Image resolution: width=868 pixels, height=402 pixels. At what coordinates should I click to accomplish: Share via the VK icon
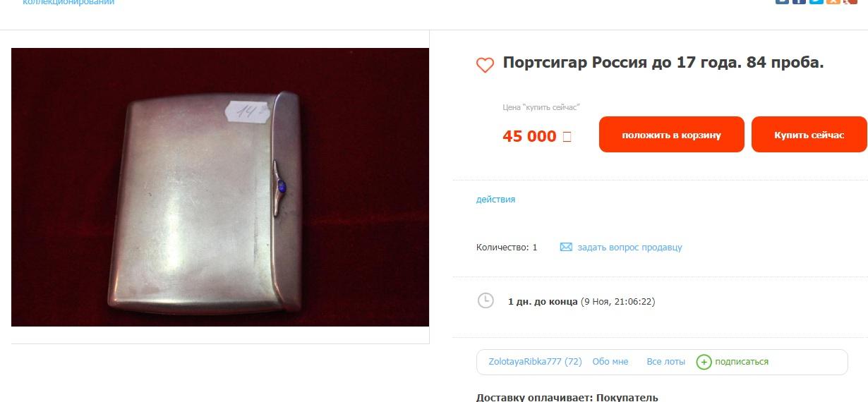click(x=782, y=1)
